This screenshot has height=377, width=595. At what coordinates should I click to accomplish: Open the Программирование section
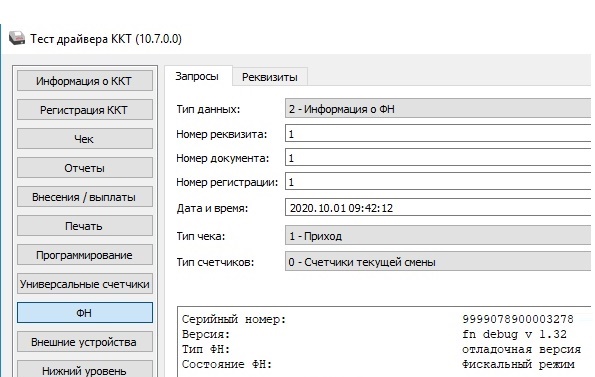click(85, 255)
